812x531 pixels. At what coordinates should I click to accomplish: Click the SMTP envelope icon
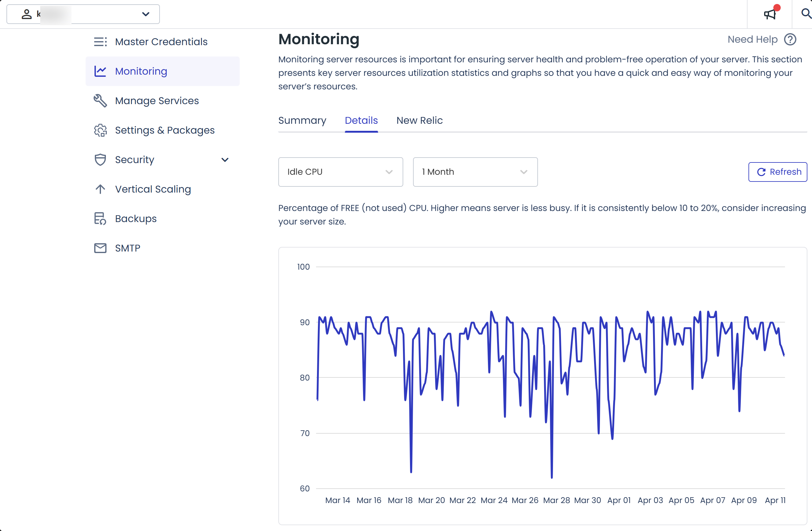(100, 248)
